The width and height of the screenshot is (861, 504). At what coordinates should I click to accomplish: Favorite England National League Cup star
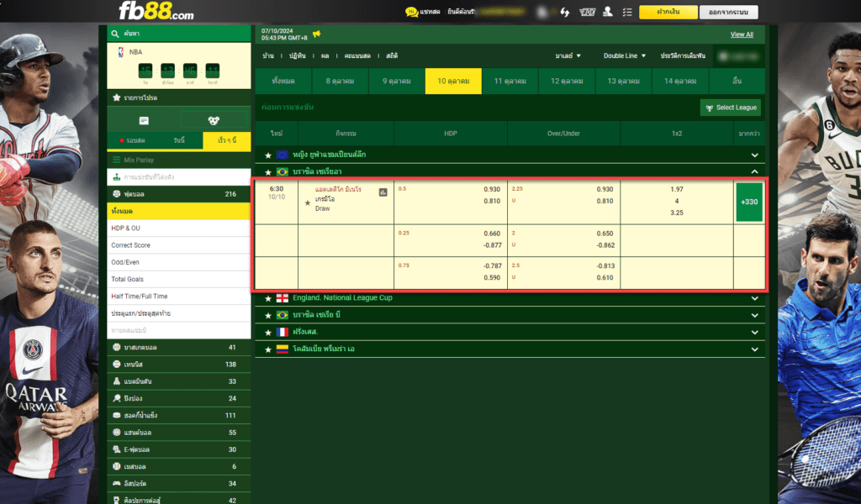[x=268, y=299]
